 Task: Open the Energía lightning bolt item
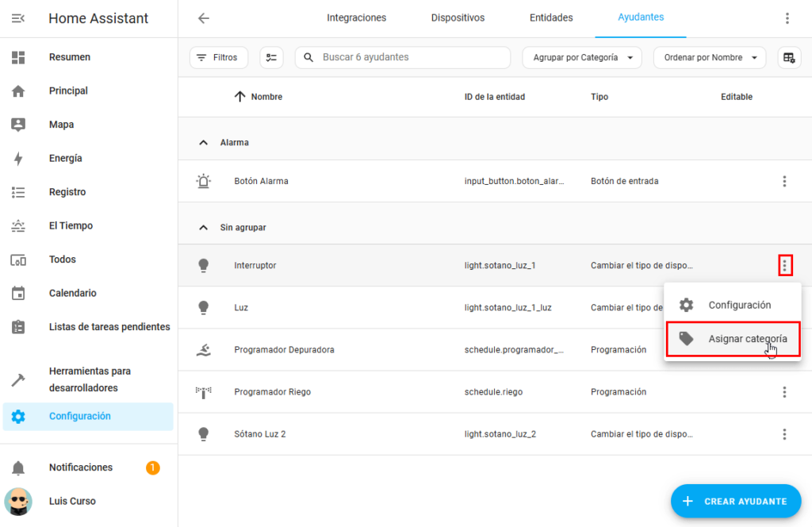(x=18, y=159)
